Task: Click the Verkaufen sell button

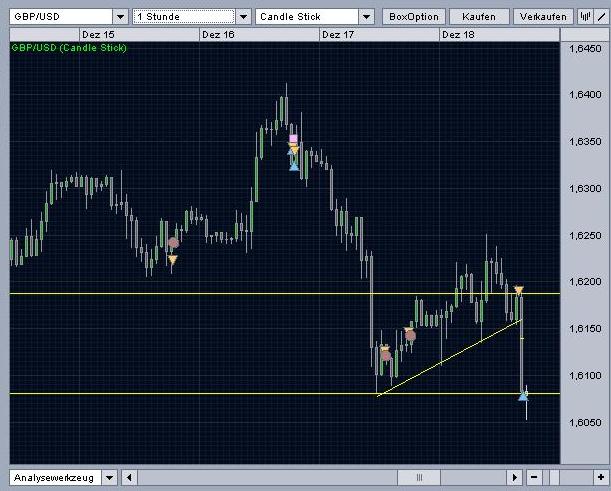Action: (x=543, y=17)
